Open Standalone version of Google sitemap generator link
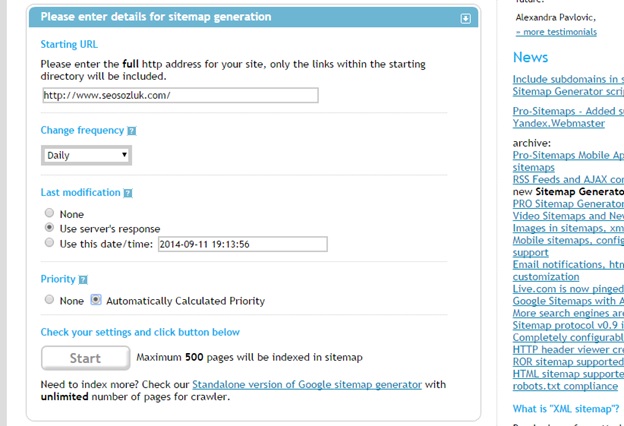624x426 pixels. [306, 384]
